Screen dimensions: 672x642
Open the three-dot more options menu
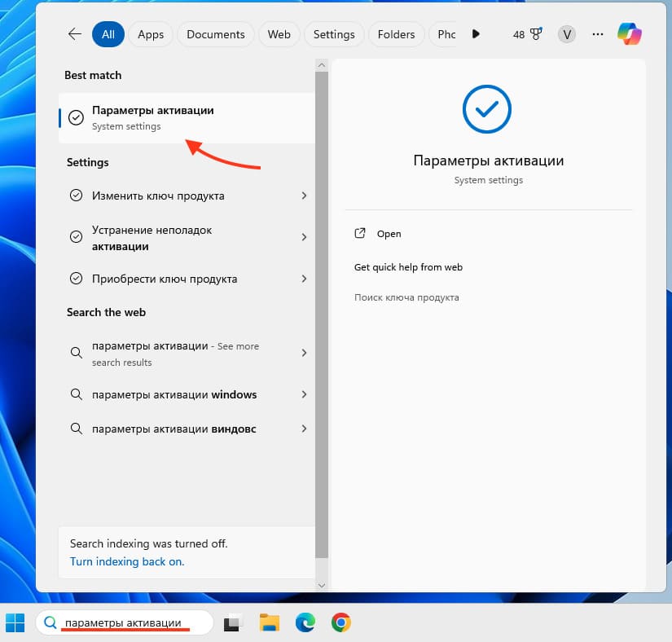pyautogui.click(x=598, y=34)
